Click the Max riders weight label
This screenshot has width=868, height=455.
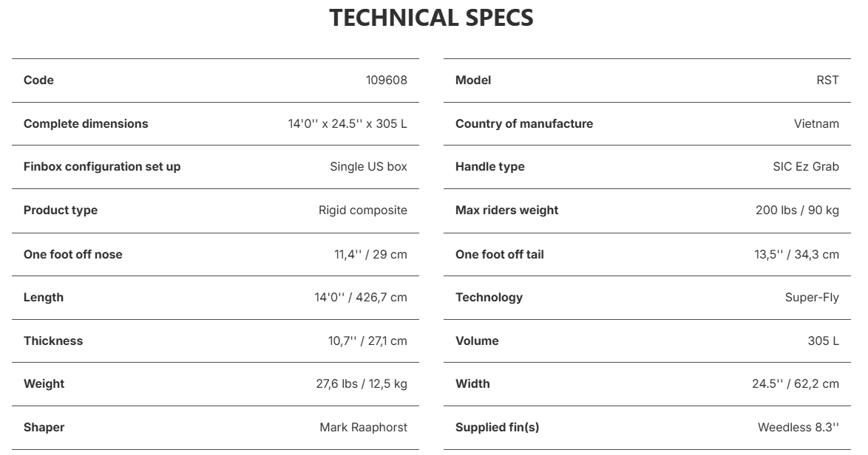507,210
